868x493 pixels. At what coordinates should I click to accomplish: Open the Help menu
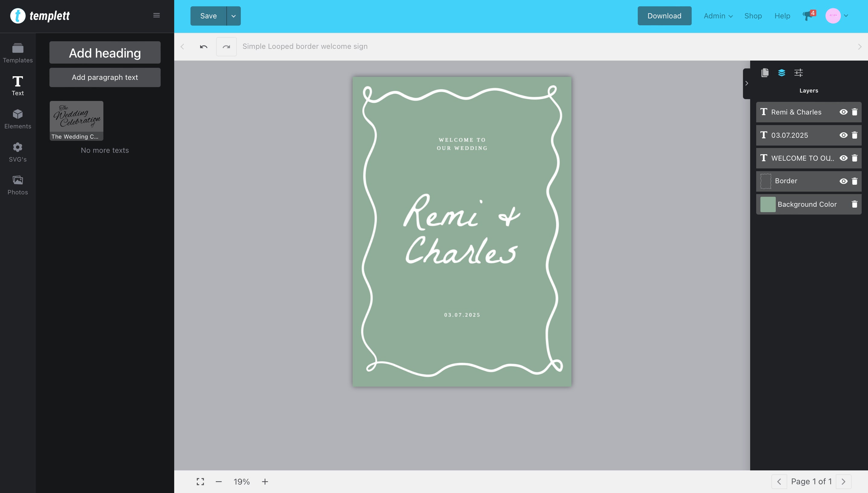[782, 16]
